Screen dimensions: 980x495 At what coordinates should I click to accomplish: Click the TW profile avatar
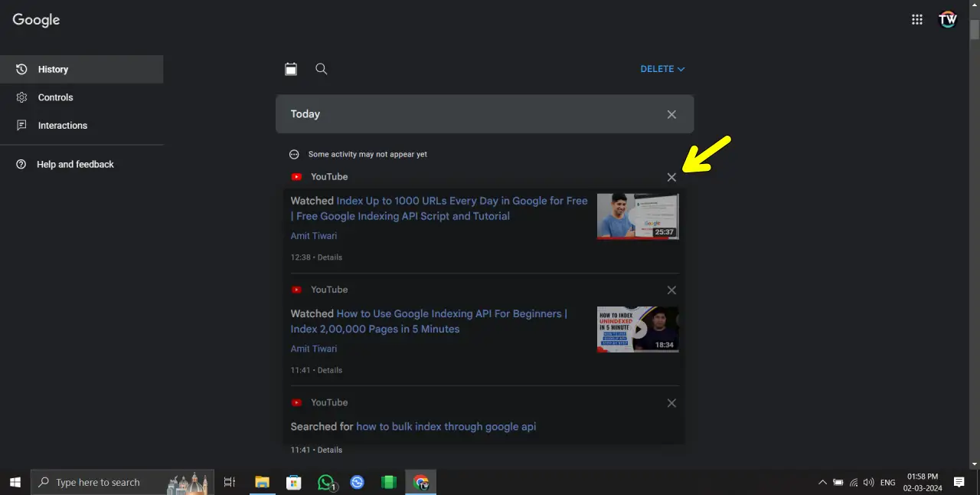(948, 19)
